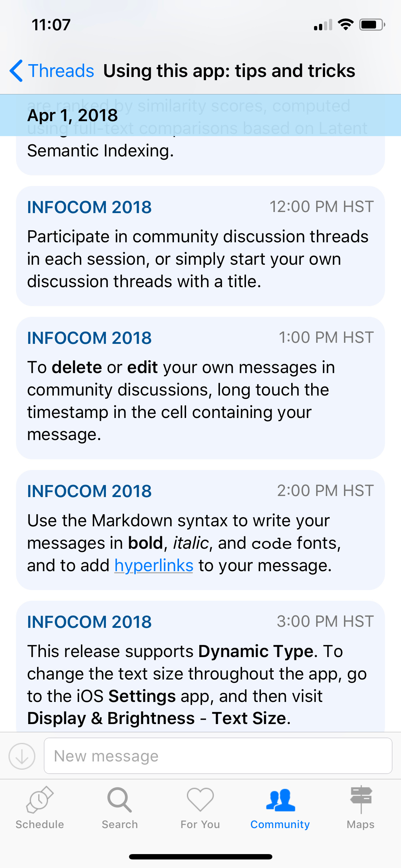Viewport: 401px width, 868px height.
Task: Tap the thread title in navigation bar
Action: [229, 71]
